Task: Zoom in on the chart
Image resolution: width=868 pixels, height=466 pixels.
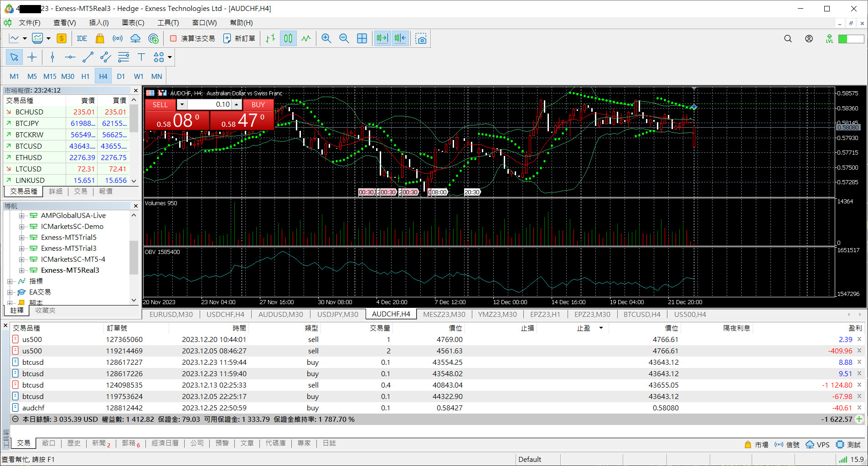Action: 326,39
